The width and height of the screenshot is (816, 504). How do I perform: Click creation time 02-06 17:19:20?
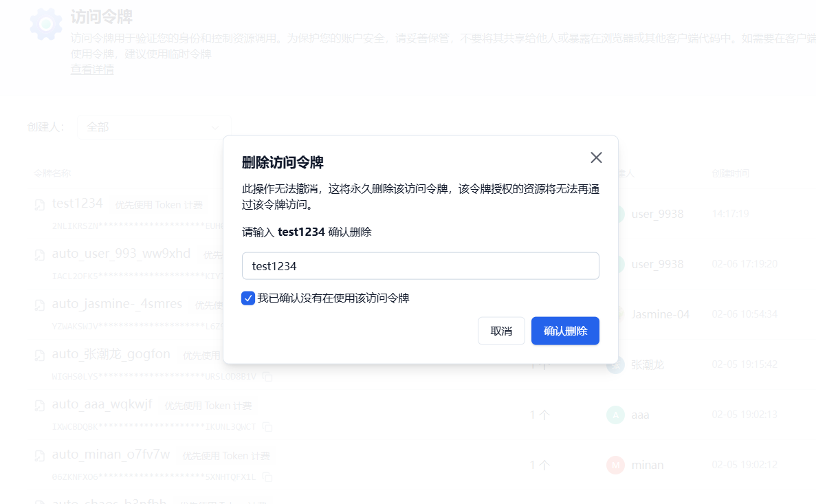tap(745, 264)
